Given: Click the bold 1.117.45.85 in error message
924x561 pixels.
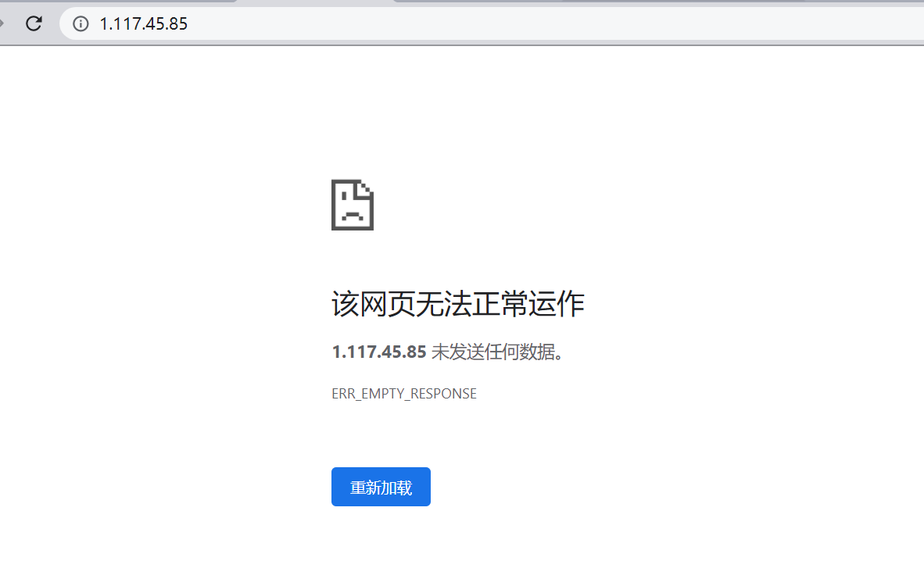Looking at the screenshot, I should pyautogui.click(x=379, y=352).
